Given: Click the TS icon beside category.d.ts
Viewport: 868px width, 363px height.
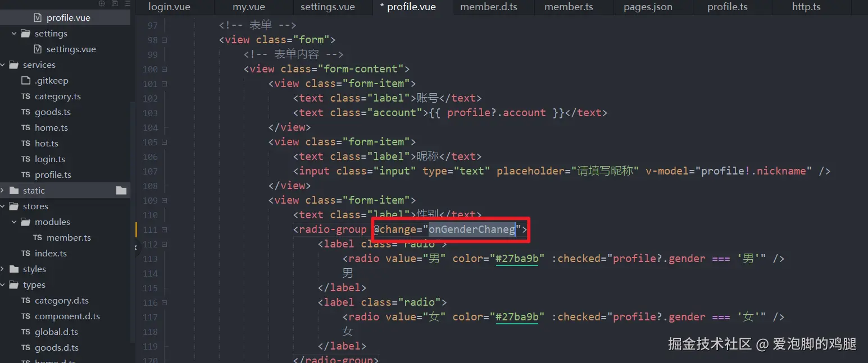Looking at the screenshot, I should click(x=26, y=301).
